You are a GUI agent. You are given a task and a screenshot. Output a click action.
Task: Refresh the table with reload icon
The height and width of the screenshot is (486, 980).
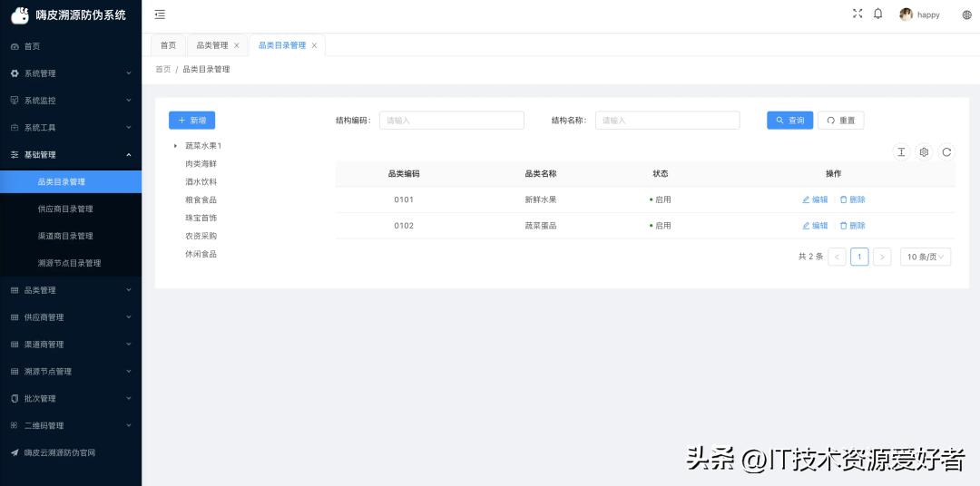pos(946,151)
